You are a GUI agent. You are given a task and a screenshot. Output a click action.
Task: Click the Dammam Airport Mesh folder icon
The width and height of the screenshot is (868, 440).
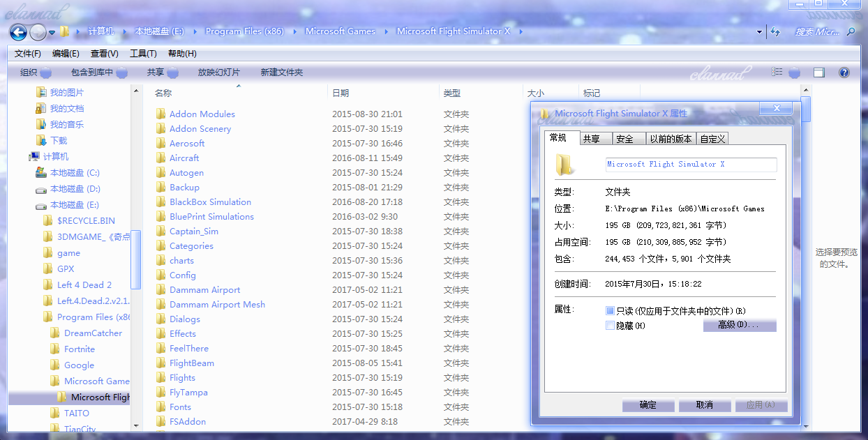(x=160, y=304)
